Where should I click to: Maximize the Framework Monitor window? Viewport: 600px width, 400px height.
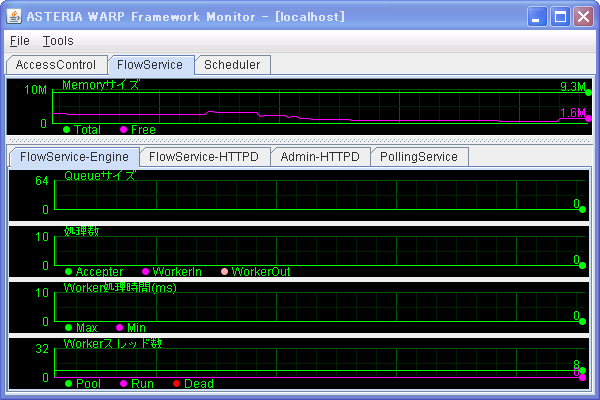pos(561,16)
